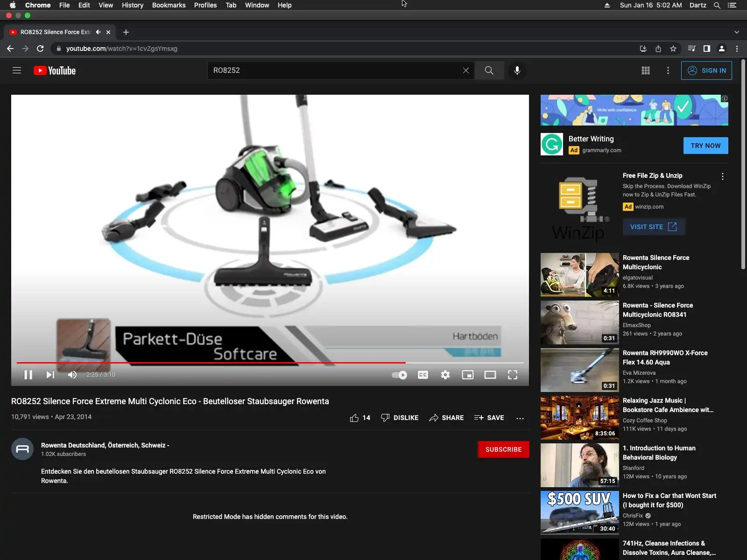Open video player settings gear

445,375
